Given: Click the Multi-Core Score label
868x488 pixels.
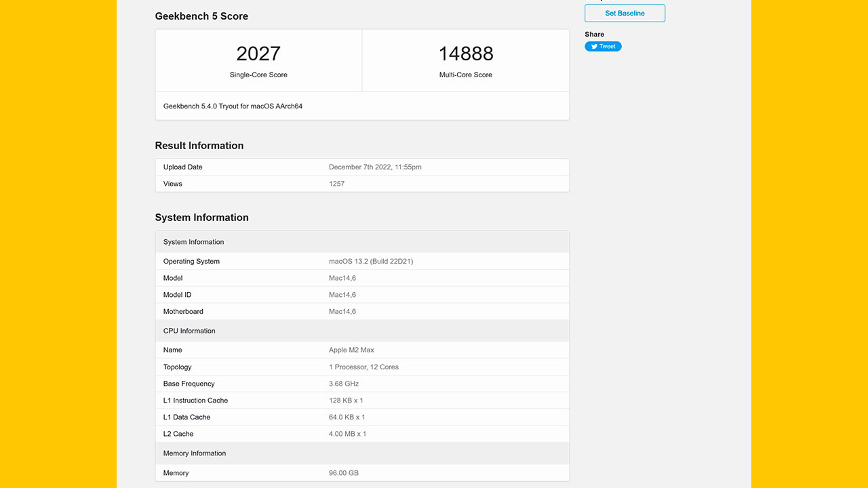Looking at the screenshot, I should click(x=466, y=75).
